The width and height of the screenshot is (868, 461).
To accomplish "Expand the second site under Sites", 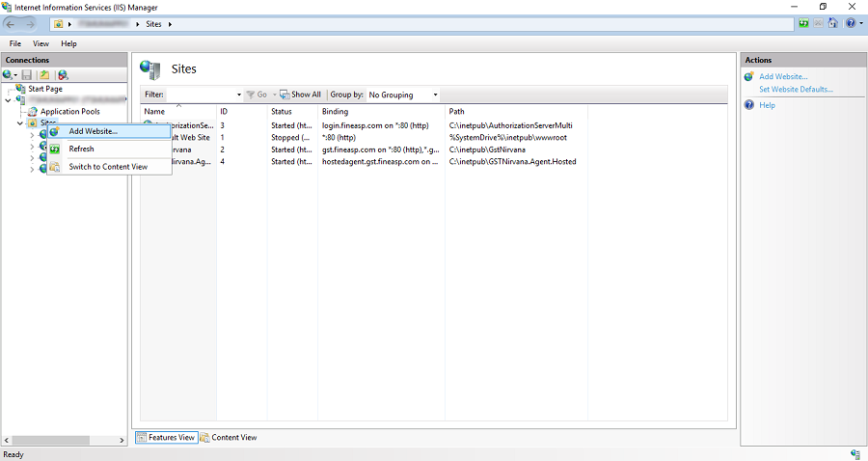I will (x=32, y=146).
